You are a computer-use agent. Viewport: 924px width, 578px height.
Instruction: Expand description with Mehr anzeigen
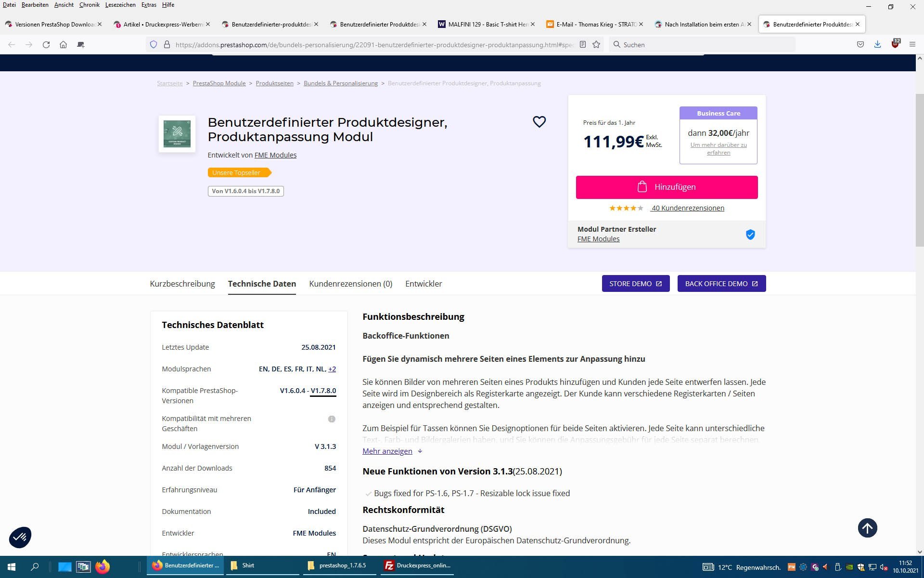point(387,451)
